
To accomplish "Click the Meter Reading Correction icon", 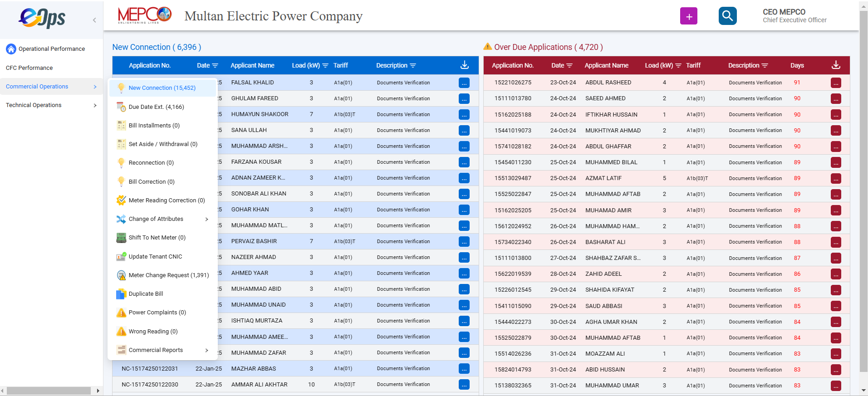I will pyautogui.click(x=121, y=200).
